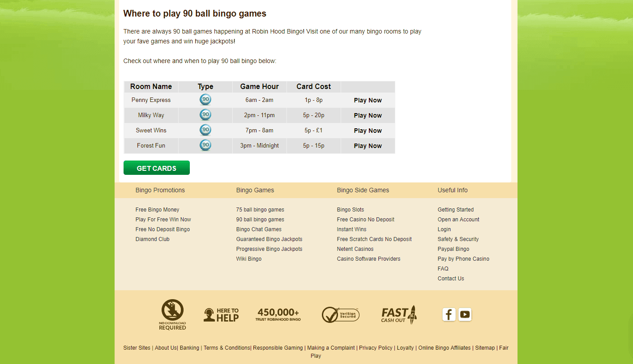This screenshot has height=364, width=633.
Task: Open the YouTube social icon
Action: (465, 314)
